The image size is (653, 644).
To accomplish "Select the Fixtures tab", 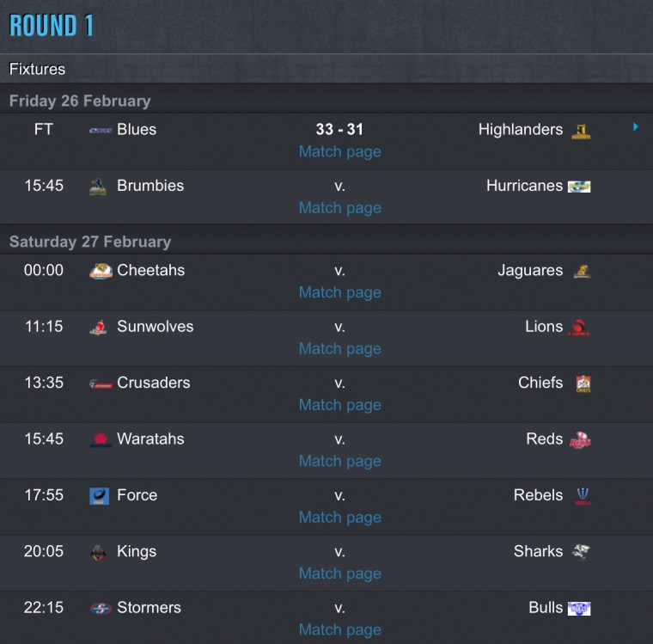I will point(37,69).
